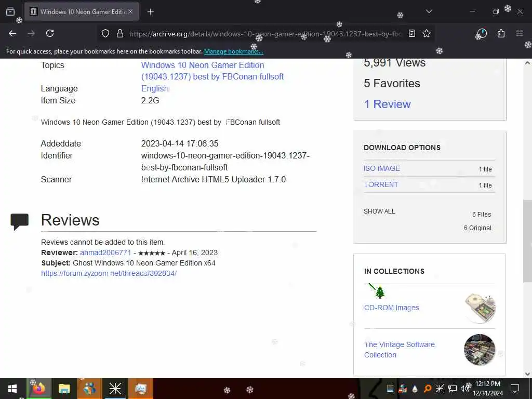The height and width of the screenshot is (399, 532).
Task: Open the notification center icon
Action: coord(515,389)
